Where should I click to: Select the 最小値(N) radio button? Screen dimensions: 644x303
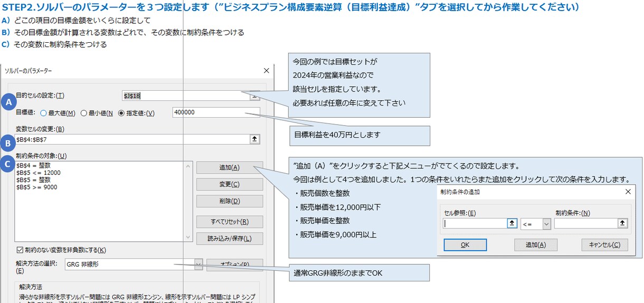pos(83,112)
